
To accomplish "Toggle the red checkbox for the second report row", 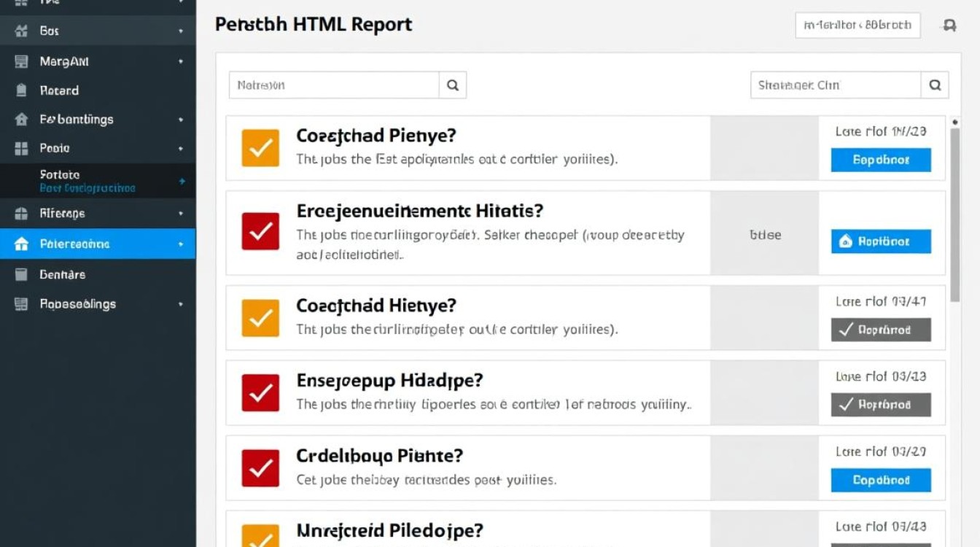I will (x=260, y=232).
